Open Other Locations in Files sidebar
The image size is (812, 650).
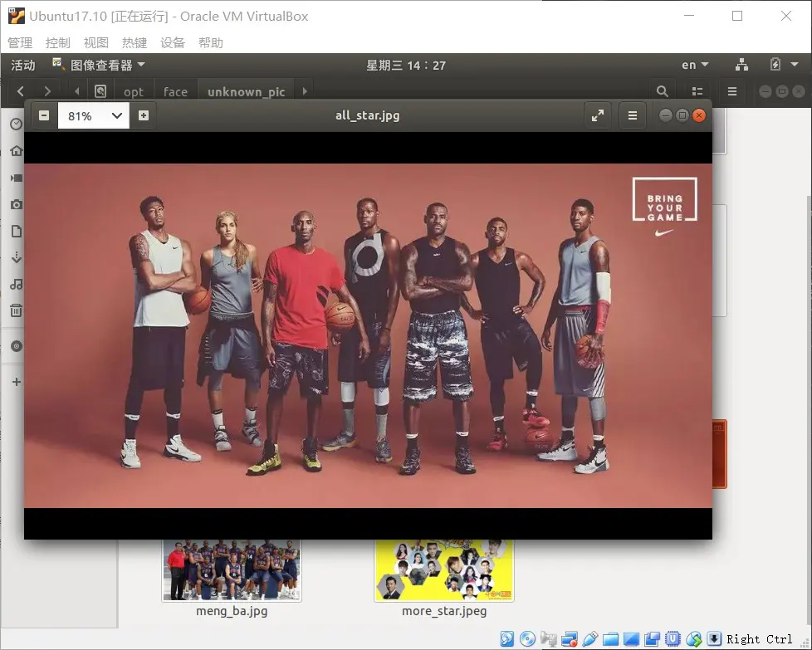point(16,382)
